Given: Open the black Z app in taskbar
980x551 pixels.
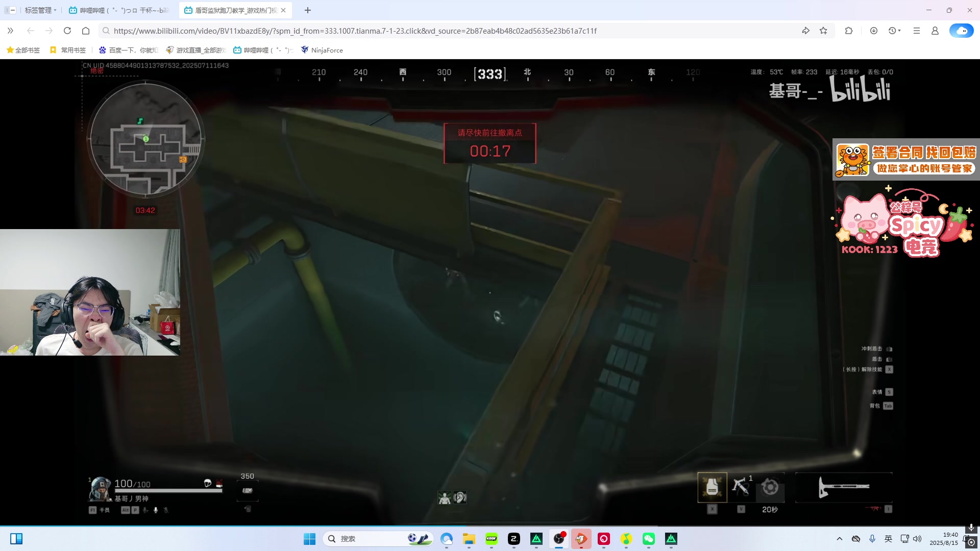Looking at the screenshot, I should (514, 539).
